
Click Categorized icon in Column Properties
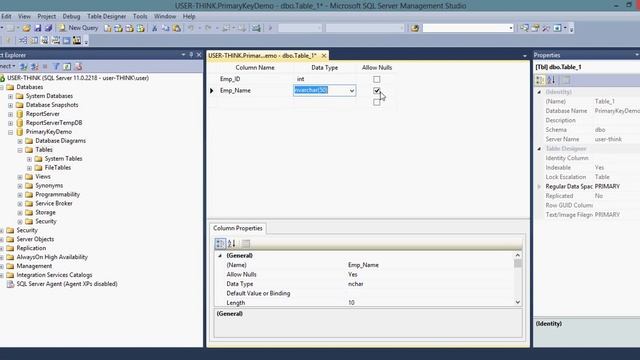pyautogui.click(x=220, y=244)
